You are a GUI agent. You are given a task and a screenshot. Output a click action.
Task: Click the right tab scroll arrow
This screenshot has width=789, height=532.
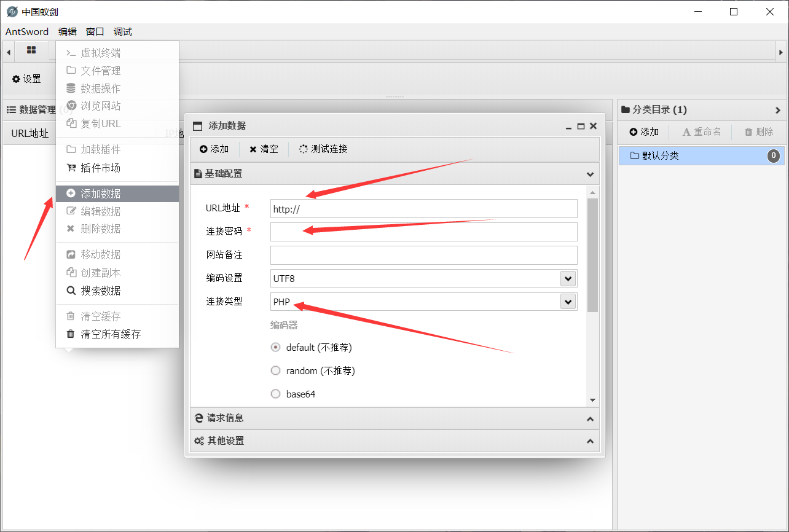point(780,52)
